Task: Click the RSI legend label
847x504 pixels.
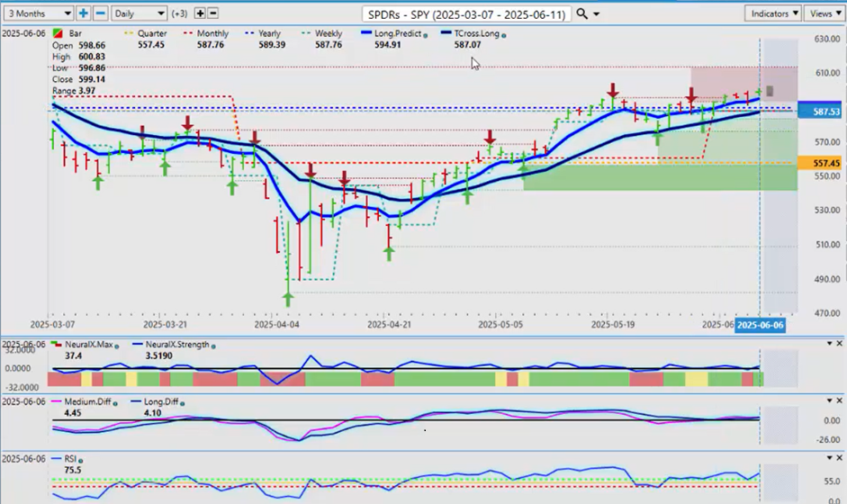Action: click(70, 459)
